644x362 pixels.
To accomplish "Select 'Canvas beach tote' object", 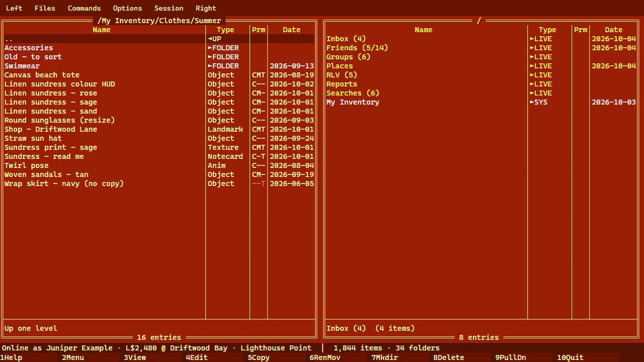I will pyautogui.click(x=159, y=75).
